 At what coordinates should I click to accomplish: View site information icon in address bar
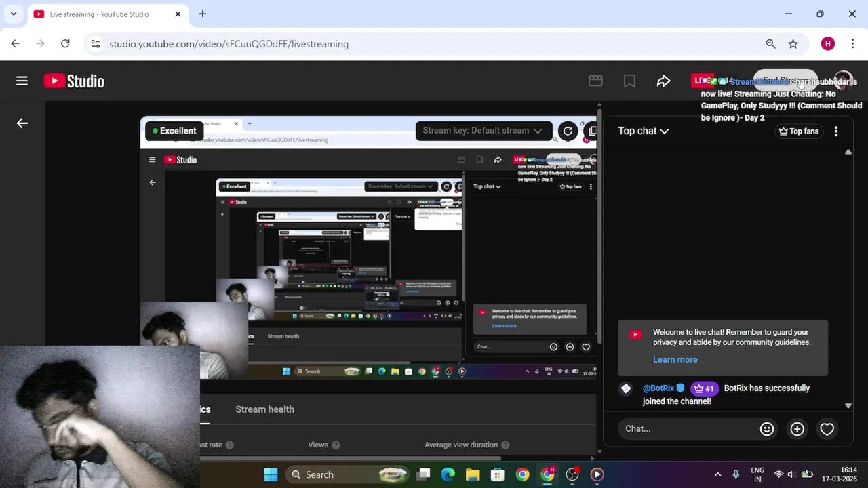tap(96, 43)
